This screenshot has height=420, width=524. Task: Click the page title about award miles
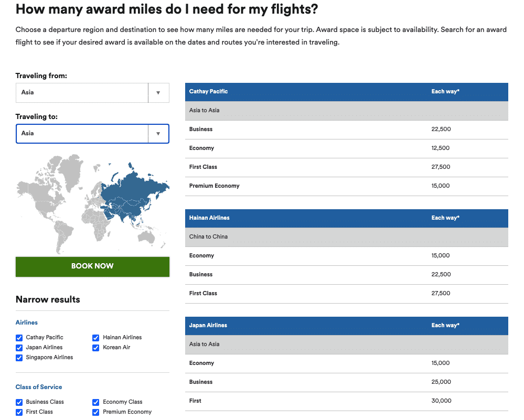pyautogui.click(x=167, y=9)
